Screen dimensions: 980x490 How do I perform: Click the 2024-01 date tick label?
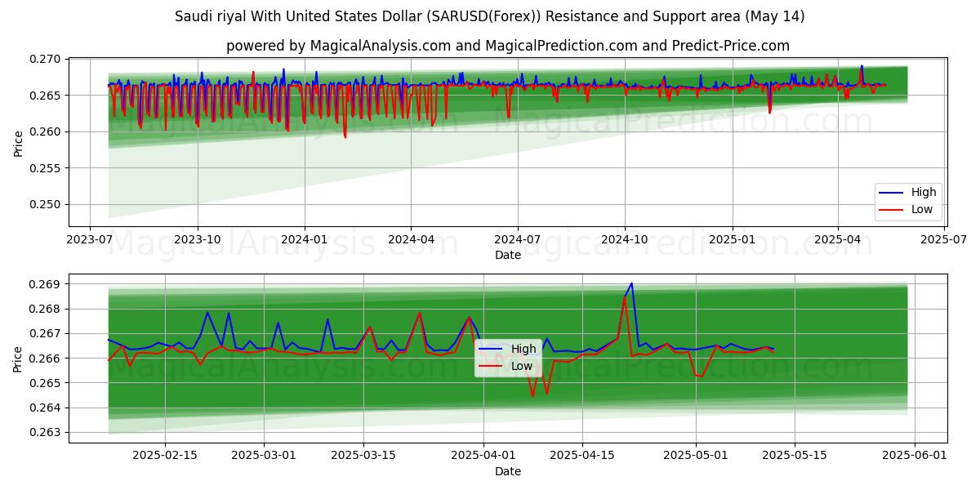305,240
